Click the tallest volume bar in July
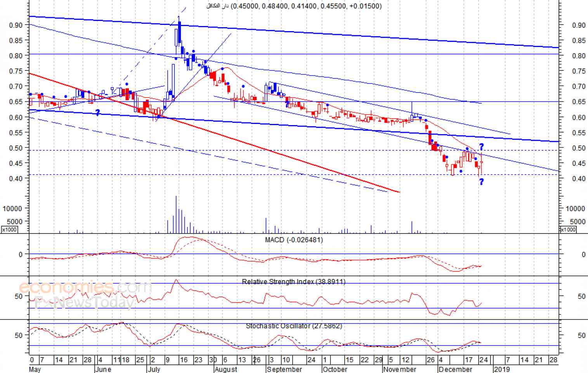 pyautogui.click(x=176, y=214)
